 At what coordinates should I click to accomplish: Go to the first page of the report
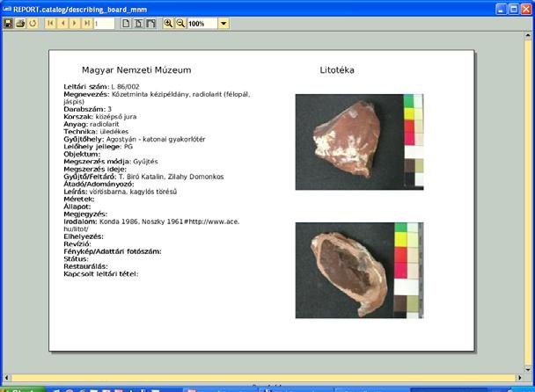[x=50, y=24]
